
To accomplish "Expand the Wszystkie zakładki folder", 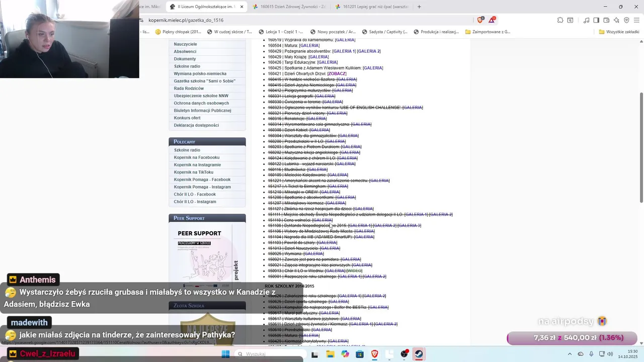I will click(619, 32).
